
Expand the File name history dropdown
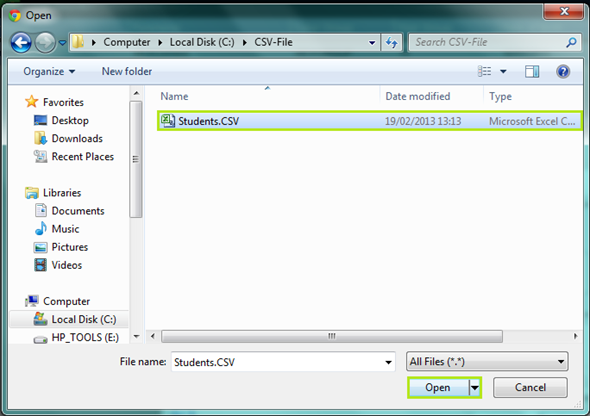point(388,362)
